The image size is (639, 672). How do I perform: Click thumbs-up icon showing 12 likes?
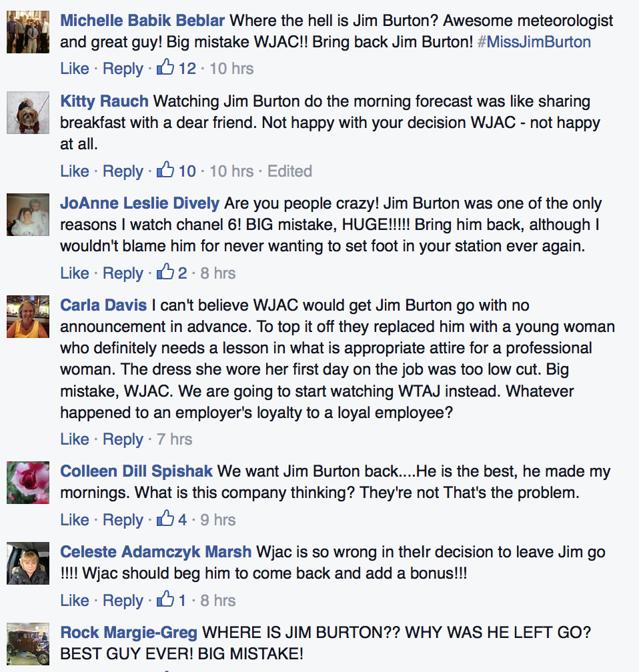(x=165, y=67)
